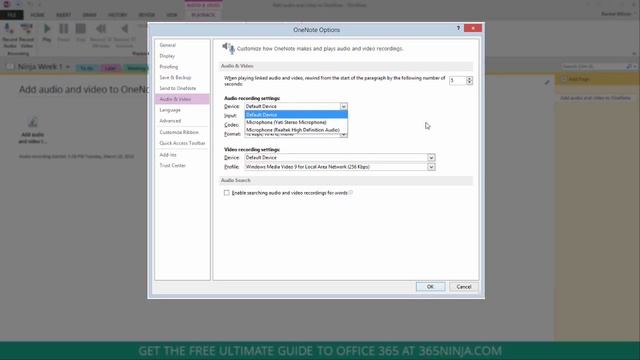Open the video recording Device dropdown

tap(431, 158)
